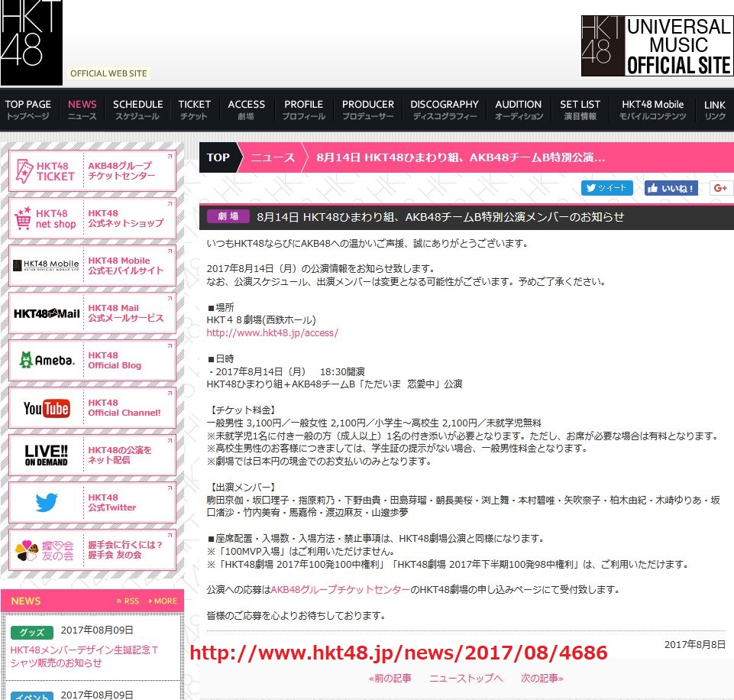
Task: Open the NEWS RSS feed link
Action: [x=128, y=601]
